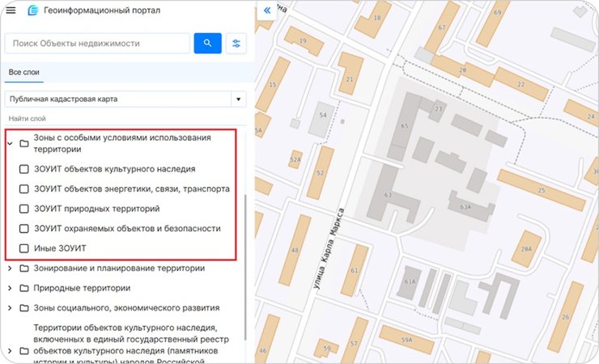The image size is (599, 364).
Task: Check ЗОУИТ объектов энергетики, связи, транспорта
Action: point(24,189)
